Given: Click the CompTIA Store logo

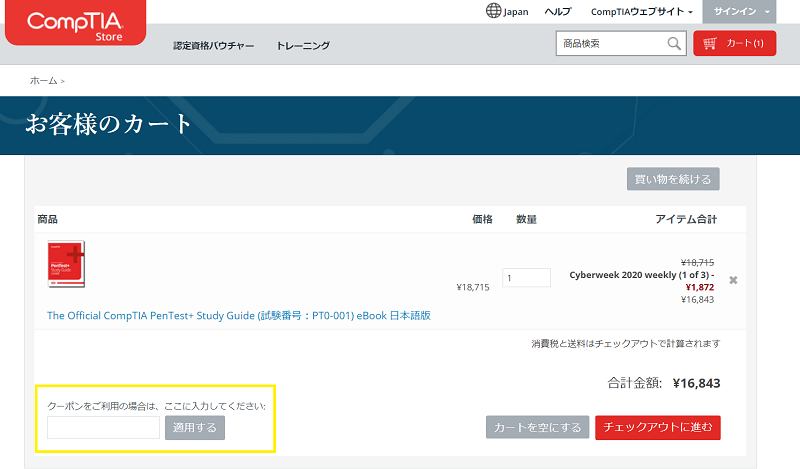Looking at the screenshot, I should pos(76,22).
